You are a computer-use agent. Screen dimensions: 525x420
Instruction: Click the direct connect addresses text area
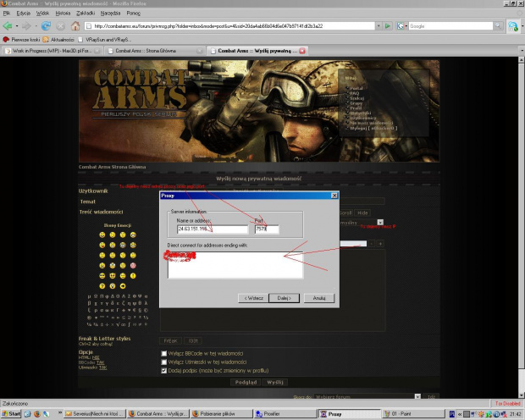(235, 265)
